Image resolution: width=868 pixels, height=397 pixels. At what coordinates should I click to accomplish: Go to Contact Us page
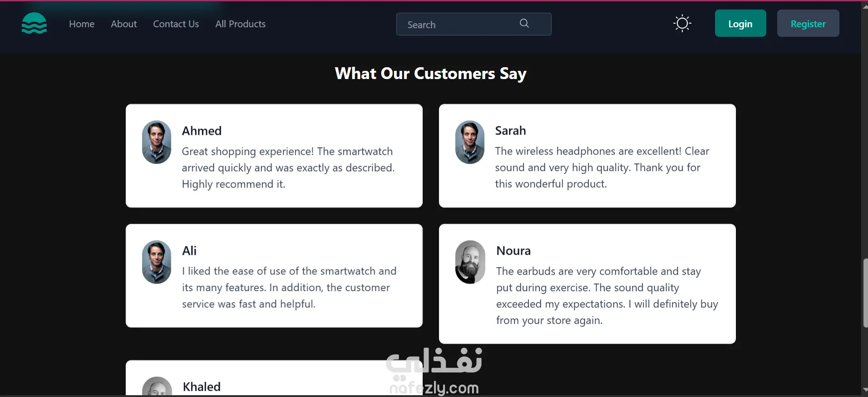pos(176,24)
